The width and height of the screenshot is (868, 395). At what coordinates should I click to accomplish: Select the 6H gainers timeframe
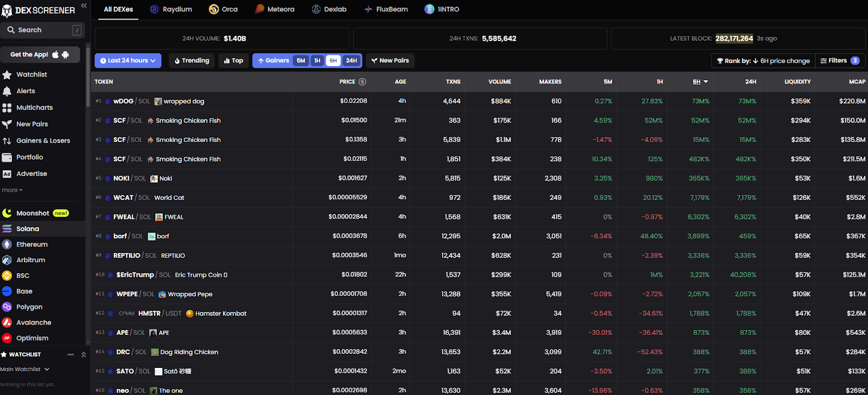[333, 61]
